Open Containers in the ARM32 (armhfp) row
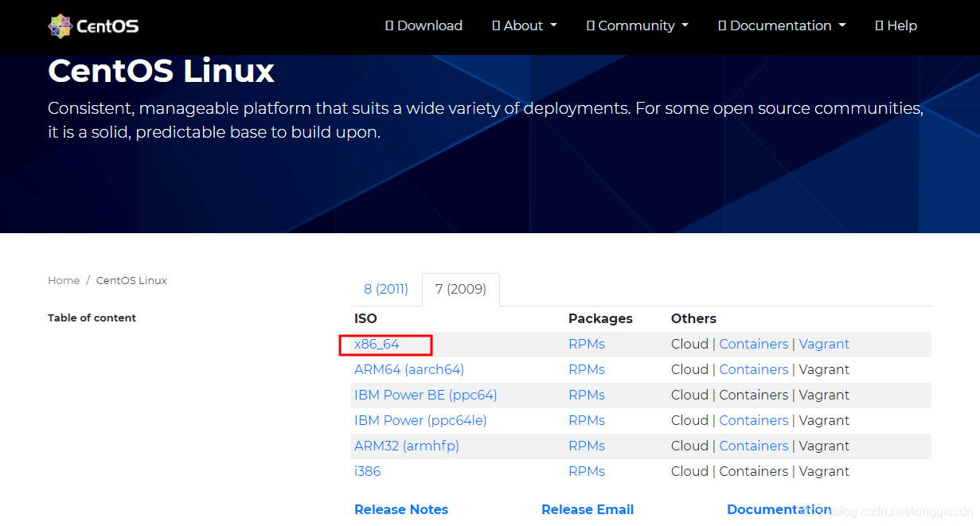This screenshot has height=526, width=980. click(x=754, y=446)
